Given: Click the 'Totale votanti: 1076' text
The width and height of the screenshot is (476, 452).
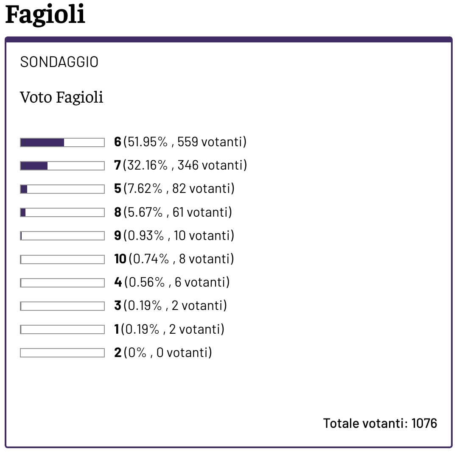Looking at the screenshot, I should coord(380,424).
